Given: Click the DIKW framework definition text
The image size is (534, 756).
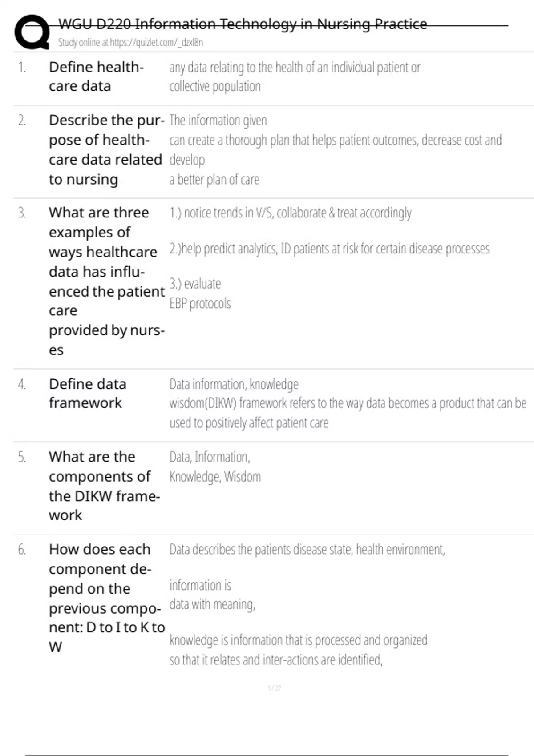Looking at the screenshot, I should (x=347, y=403).
